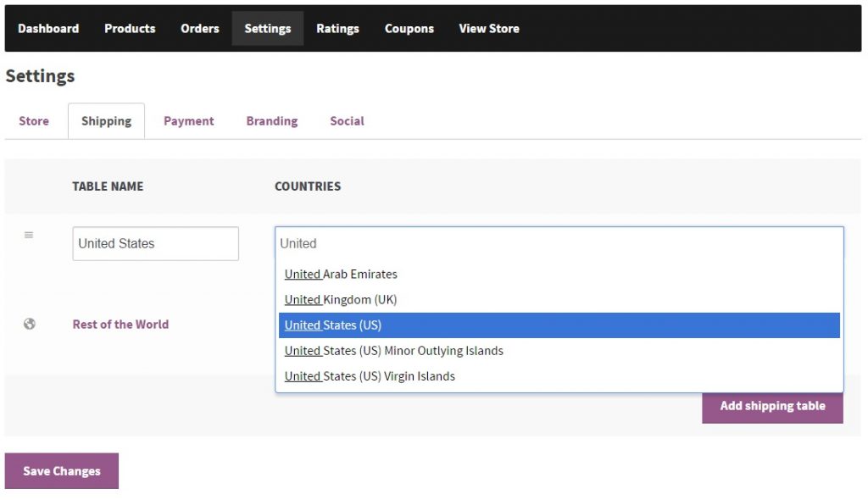Select United Kingdom (UK) option
This screenshot has height=500, width=868.
point(341,300)
